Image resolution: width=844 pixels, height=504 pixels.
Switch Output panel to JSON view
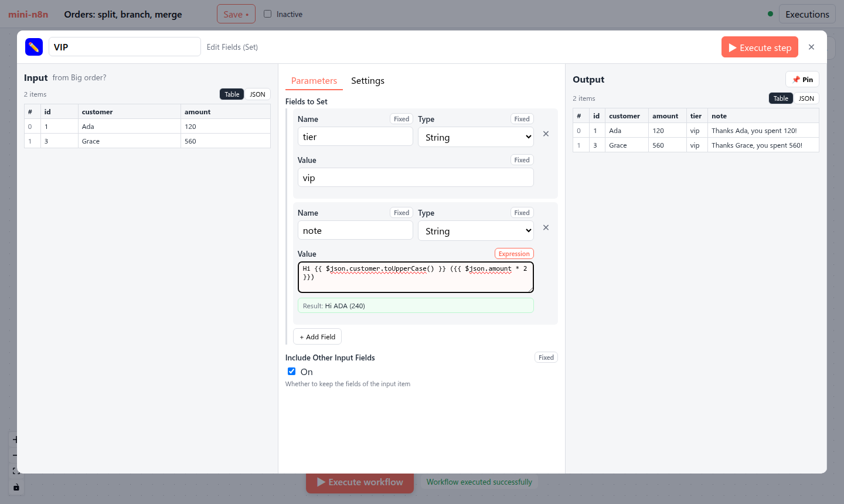coord(806,98)
